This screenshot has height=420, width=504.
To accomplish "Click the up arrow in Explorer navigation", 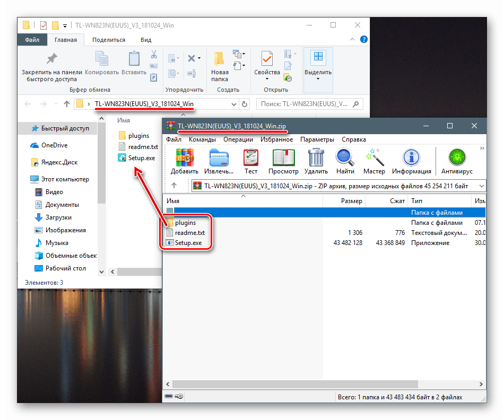I will pyautogui.click(x=66, y=104).
